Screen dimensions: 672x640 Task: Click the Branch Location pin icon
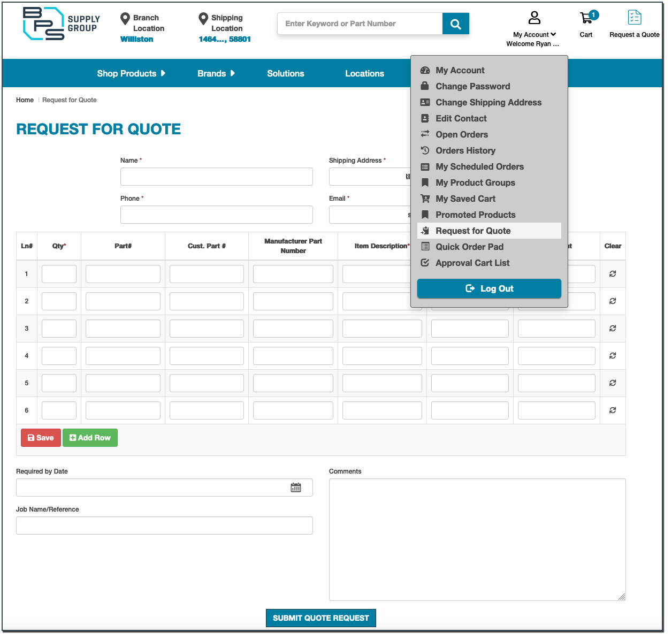[125, 17]
